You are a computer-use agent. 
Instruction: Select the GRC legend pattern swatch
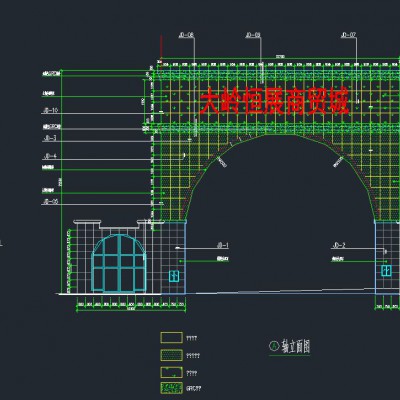click(171, 388)
